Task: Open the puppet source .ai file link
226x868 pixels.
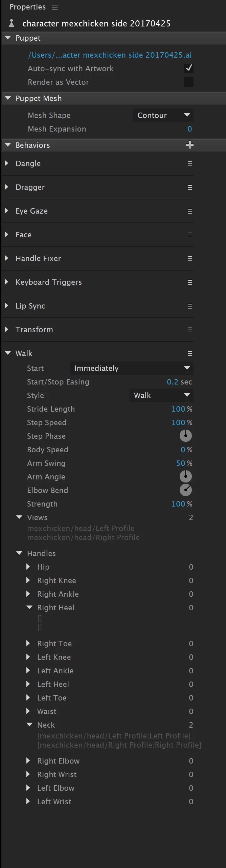Action: click(x=110, y=55)
